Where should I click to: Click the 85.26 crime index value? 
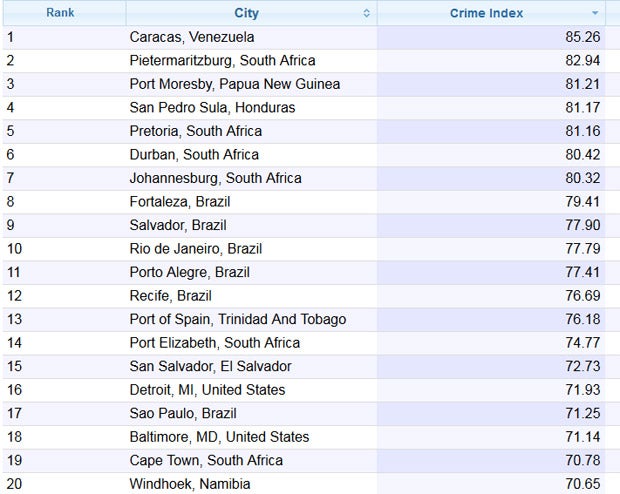[x=583, y=37]
